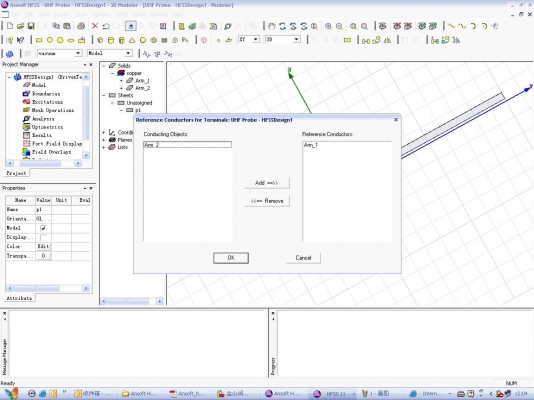Click the Project Manager vertical scrollbar down arrow
This screenshot has height=400, width=534.
pos(86,155)
